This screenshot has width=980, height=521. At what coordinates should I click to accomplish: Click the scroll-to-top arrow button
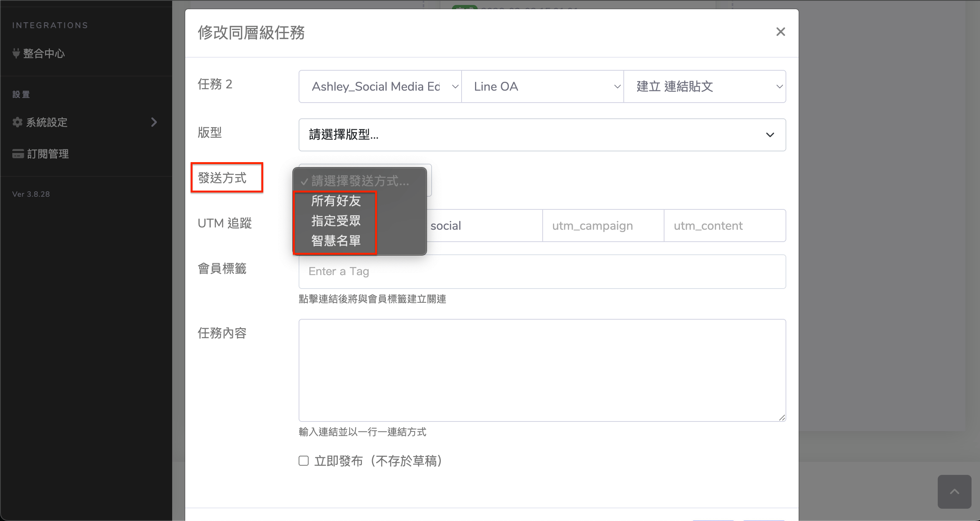(954, 491)
